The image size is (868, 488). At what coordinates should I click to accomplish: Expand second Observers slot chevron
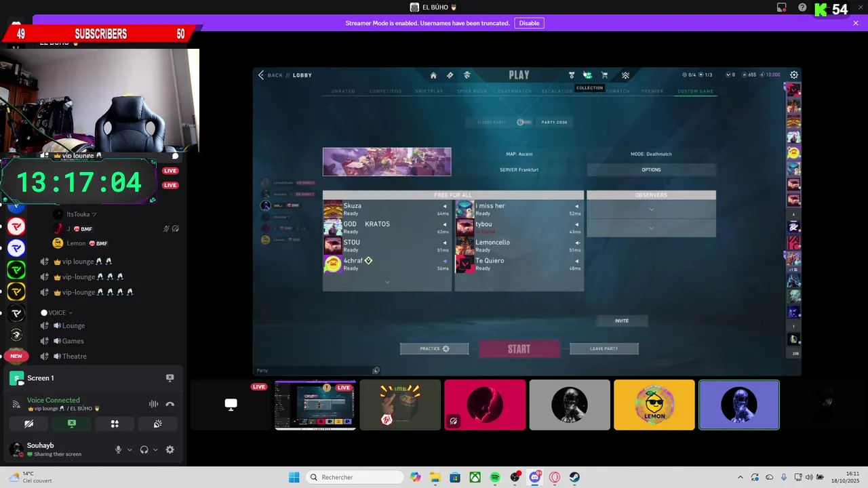651,228
